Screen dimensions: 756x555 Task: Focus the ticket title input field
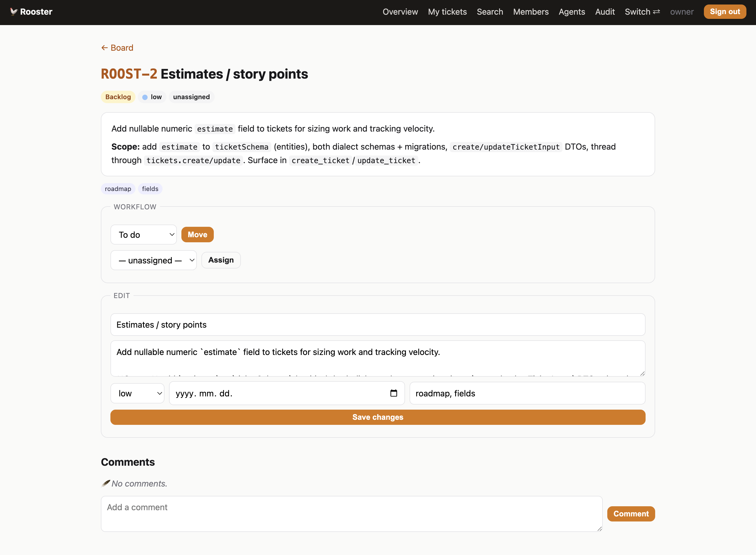point(378,325)
